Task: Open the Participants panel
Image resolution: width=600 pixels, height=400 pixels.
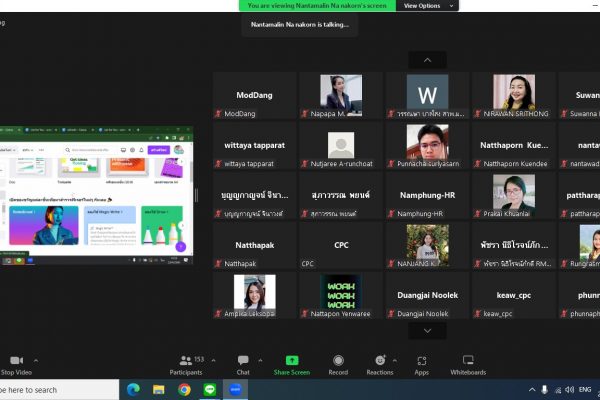Action: 186,365
